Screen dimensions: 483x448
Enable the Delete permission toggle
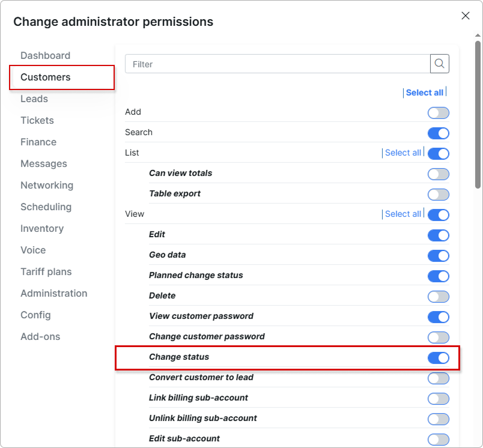point(439,297)
